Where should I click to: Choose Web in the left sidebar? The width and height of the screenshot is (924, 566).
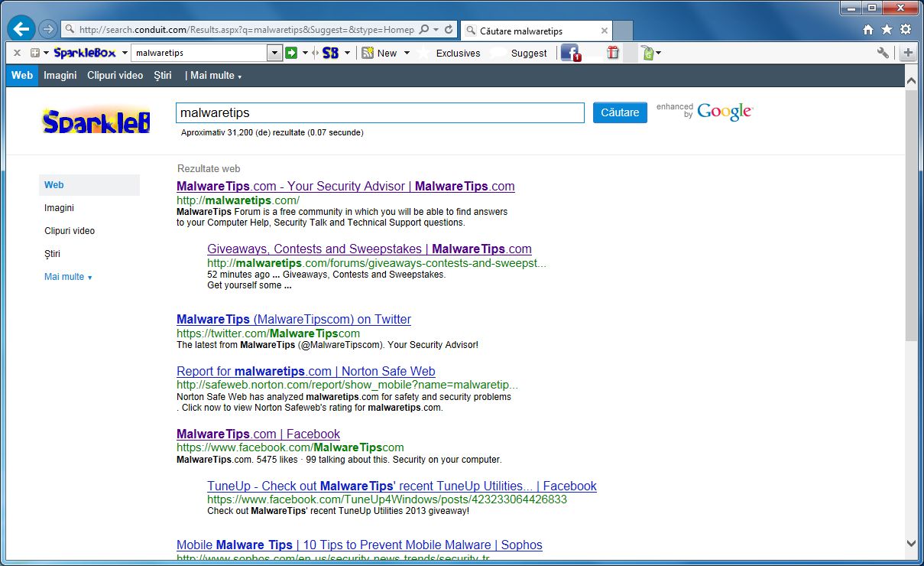click(89, 185)
